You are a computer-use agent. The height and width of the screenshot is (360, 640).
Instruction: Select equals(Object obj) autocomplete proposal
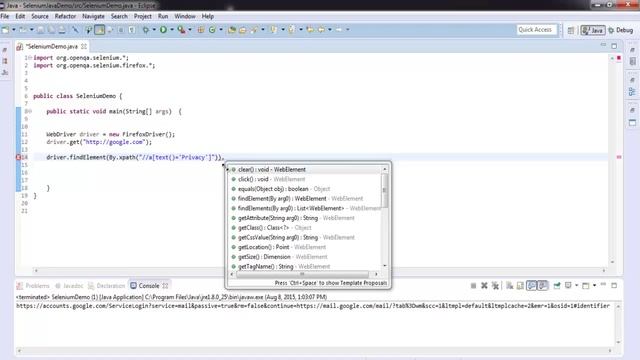pos(305,189)
